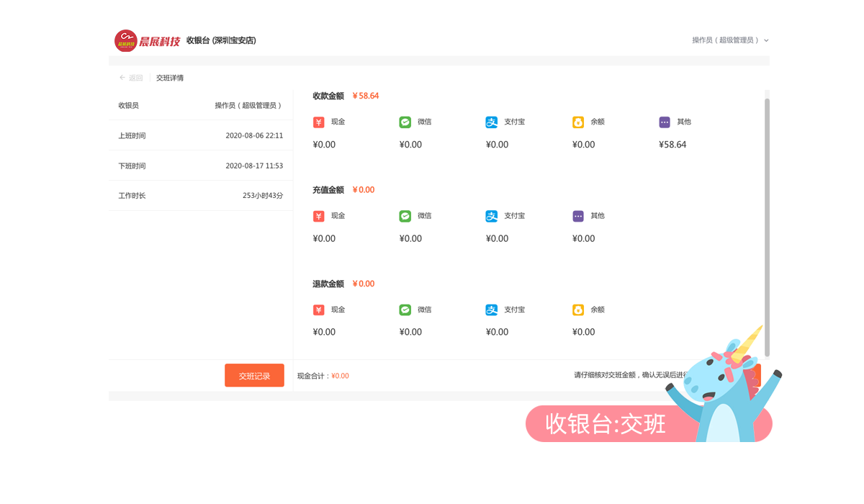
Task: Click the purple 其他 icon under 收款金额
Action: pos(665,122)
